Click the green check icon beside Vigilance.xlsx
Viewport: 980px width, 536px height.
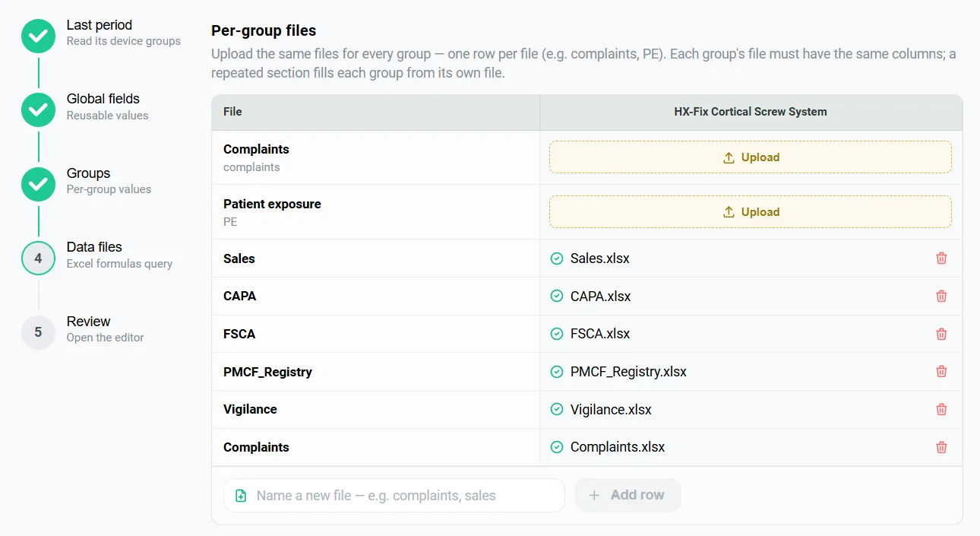[x=556, y=409]
